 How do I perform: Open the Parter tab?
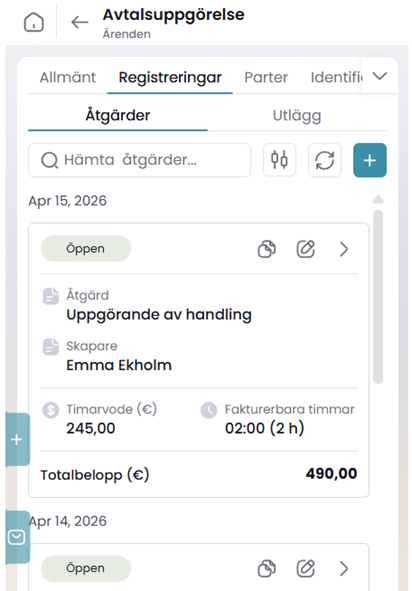[x=266, y=77]
